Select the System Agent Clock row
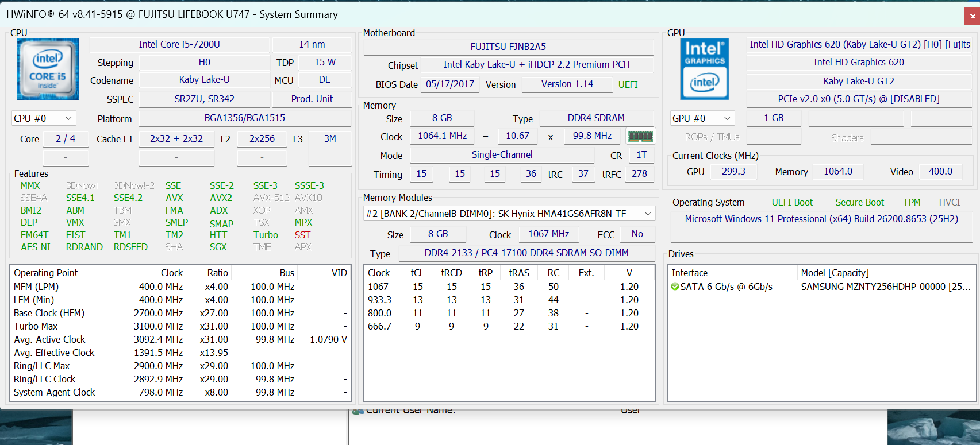The height and width of the screenshot is (445, 980). tap(180, 392)
